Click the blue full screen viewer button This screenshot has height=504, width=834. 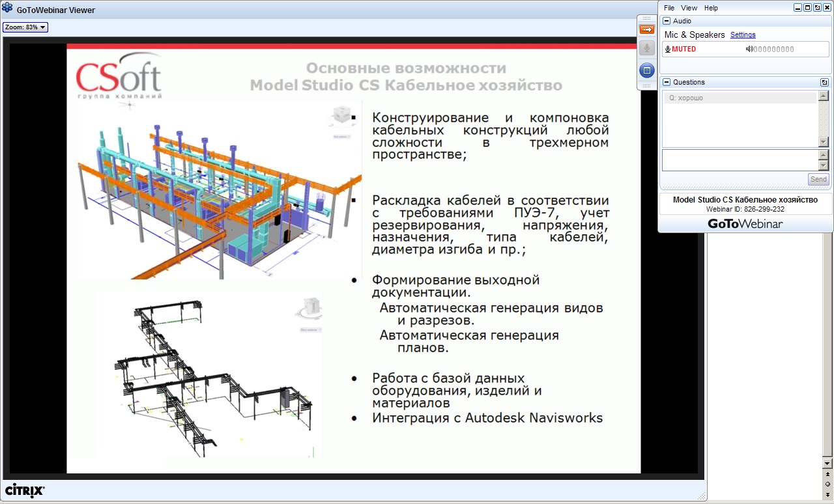(x=646, y=70)
